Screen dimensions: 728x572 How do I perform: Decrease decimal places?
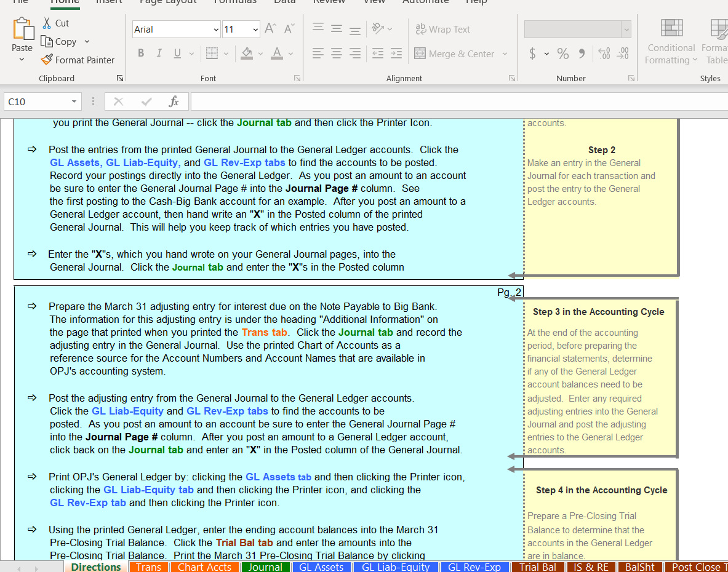click(x=623, y=54)
